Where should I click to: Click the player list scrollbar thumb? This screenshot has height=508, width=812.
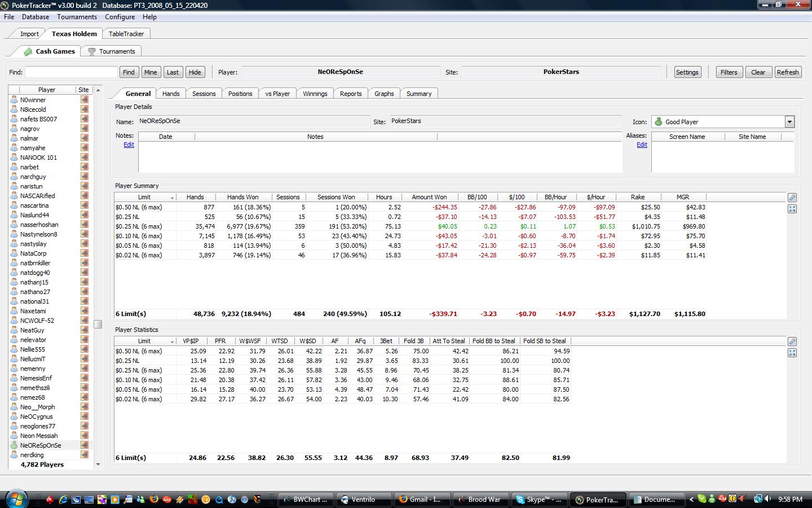tap(98, 324)
